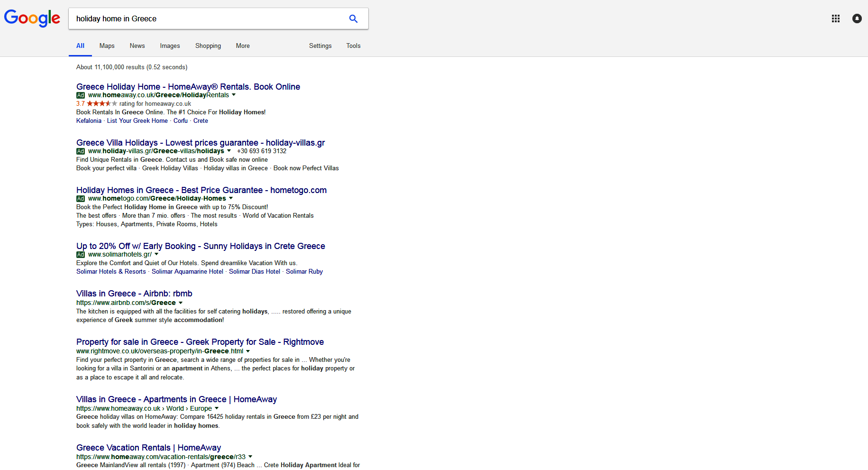Open the Maps tab
Image resolution: width=868 pixels, height=470 pixels.
(107, 46)
